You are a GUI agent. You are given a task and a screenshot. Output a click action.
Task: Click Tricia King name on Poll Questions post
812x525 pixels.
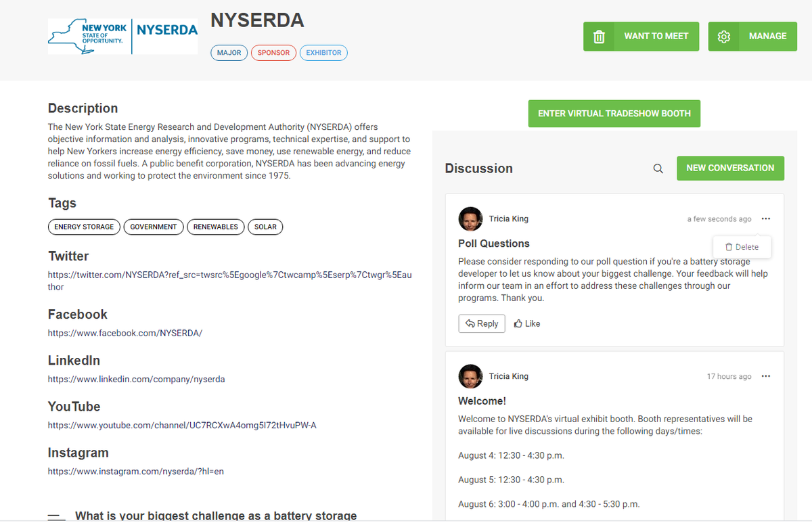pos(509,219)
